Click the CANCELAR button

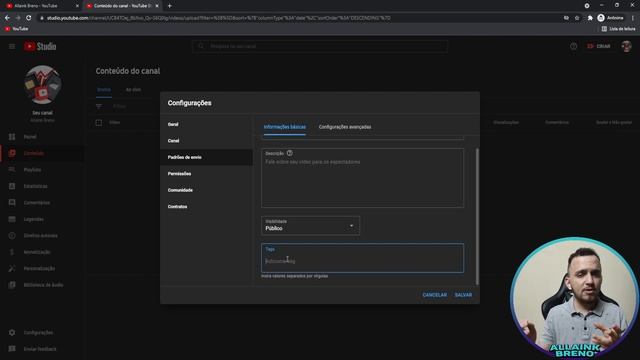click(x=434, y=295)
